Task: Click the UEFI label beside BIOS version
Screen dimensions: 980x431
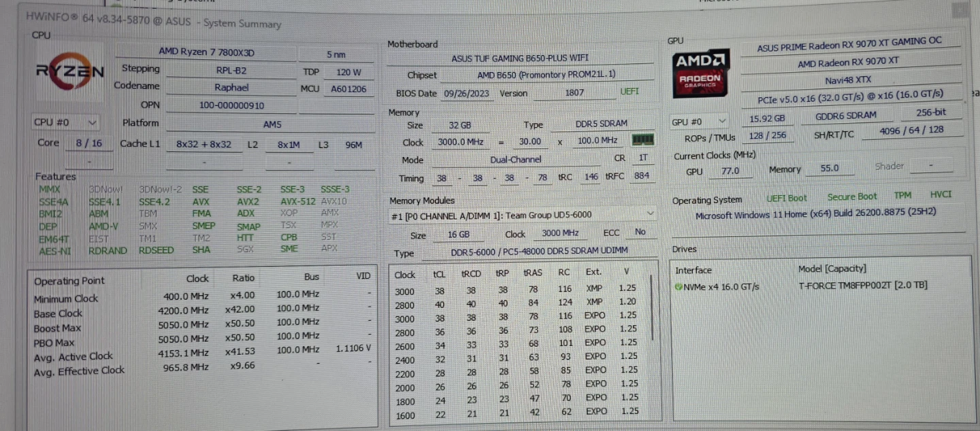Action: coord(630,91)
